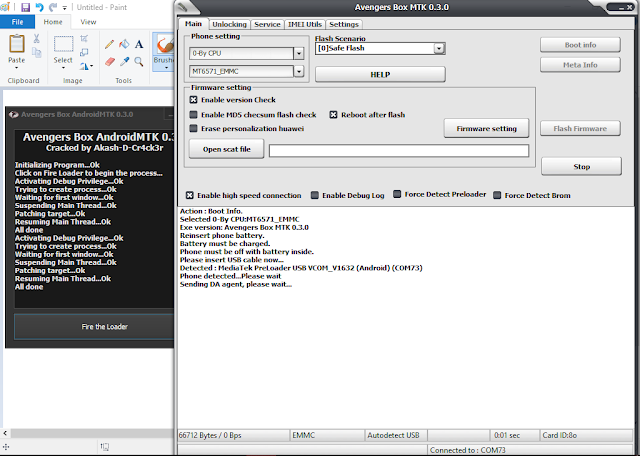Click the 'Cracked by Akash-D-Cr4ck3r' text in loader
Screen dimensions: 640x456
point(104,148)
